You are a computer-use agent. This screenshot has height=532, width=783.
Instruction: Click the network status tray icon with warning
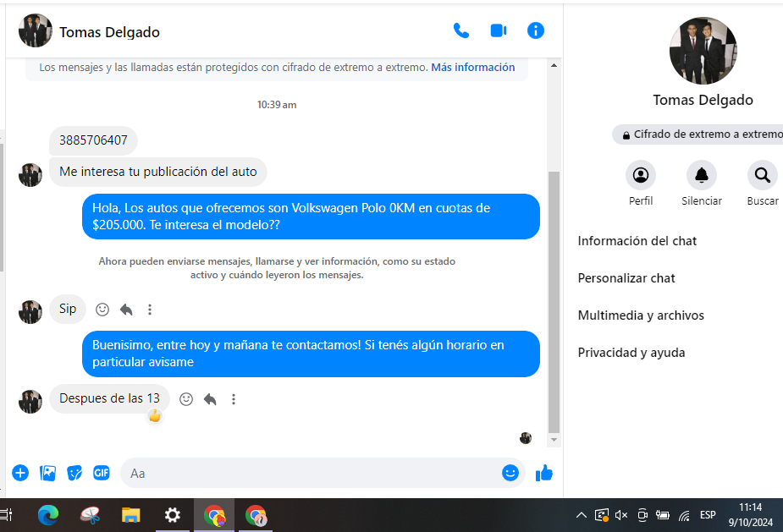pyautogui.click(x=601, y=515)
